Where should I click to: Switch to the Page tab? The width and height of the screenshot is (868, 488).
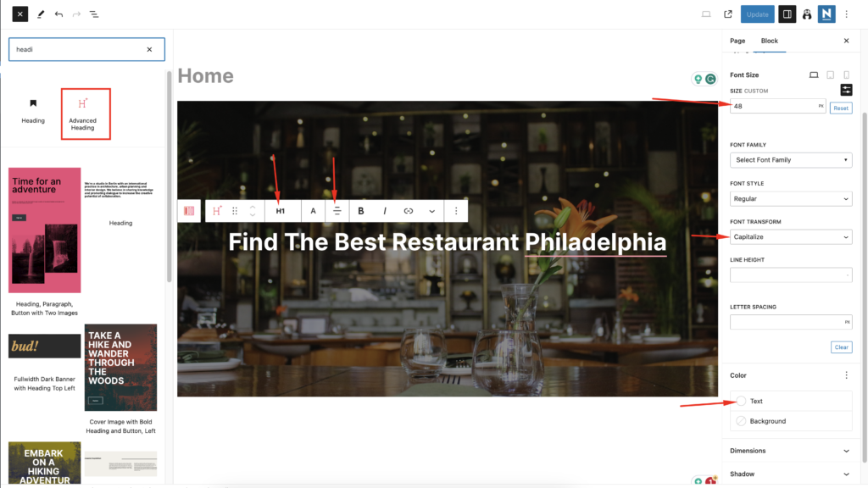737,41
